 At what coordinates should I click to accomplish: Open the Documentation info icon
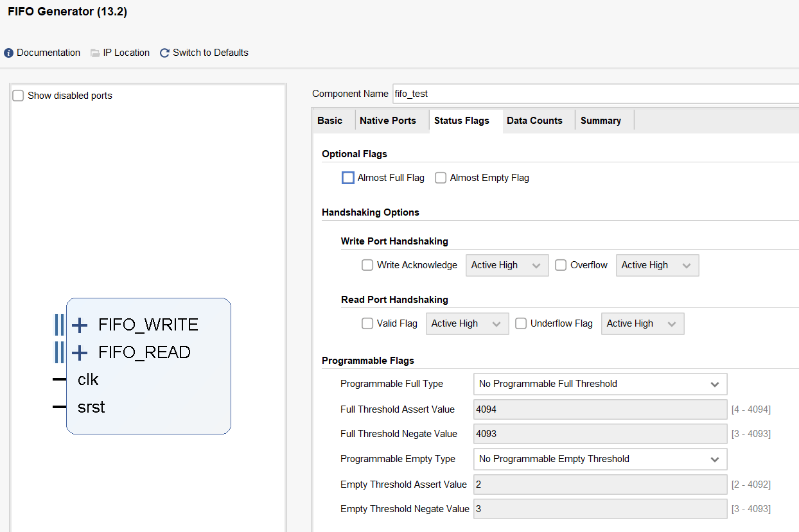9,53
